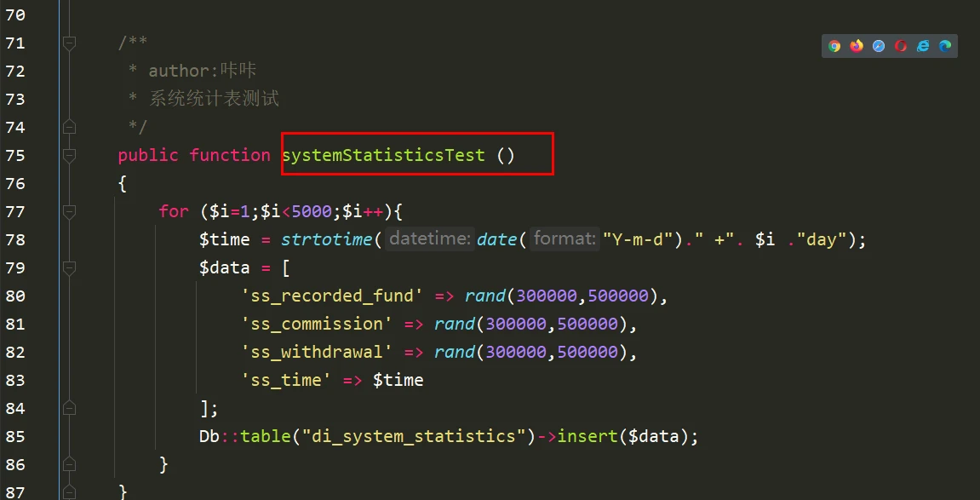Click the strtotime function call
Image resolution: width=980 pixels, height=500 pixels.
326,239
